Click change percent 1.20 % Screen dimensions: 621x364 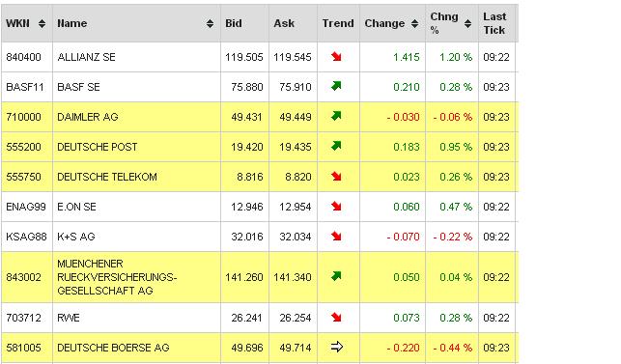pos(456,57)
